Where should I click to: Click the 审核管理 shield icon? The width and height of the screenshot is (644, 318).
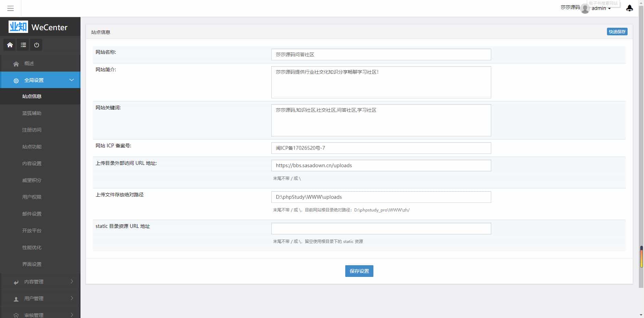(x=16, y=315)
